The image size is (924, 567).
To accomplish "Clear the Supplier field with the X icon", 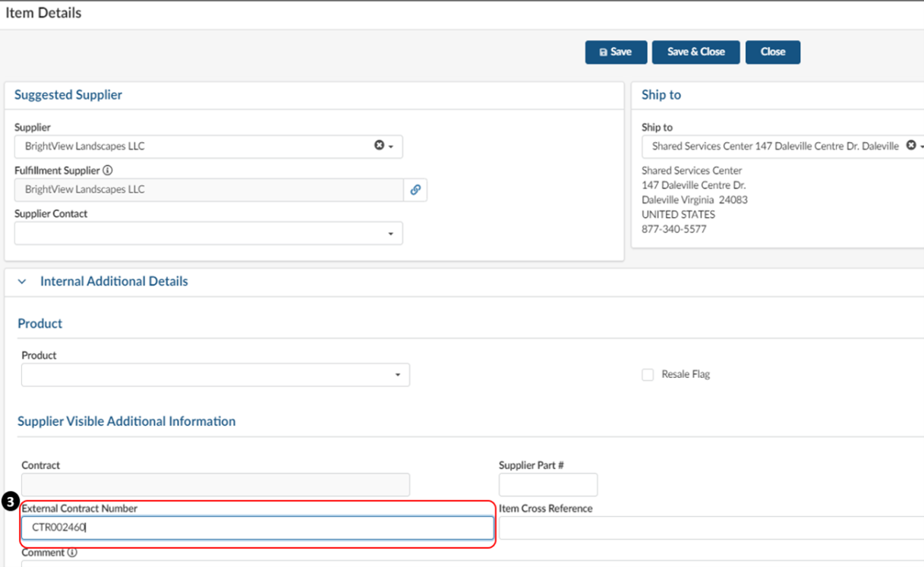I will tap(379, 146).
